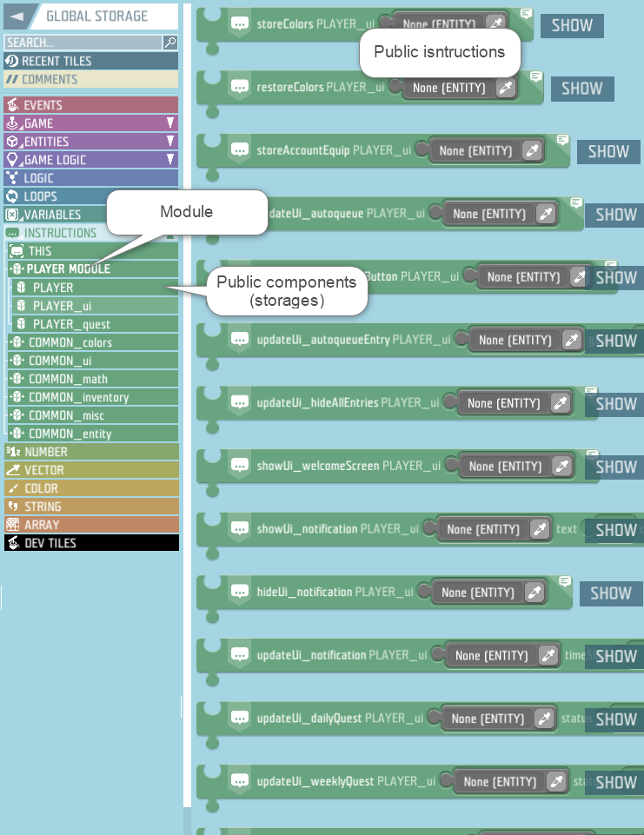Click eyedropper on showUi_welcomeScreen entity slot
The image size is (644, 835).
[x=562, y=466]
